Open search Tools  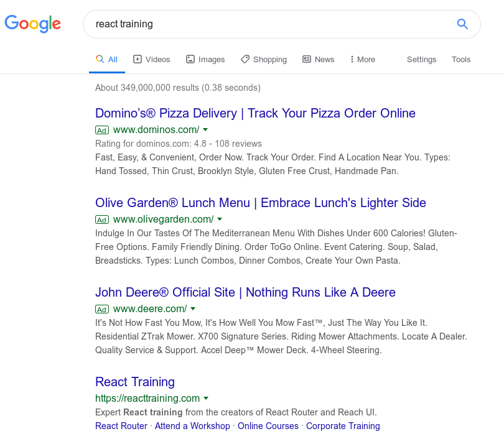point(461,60)
